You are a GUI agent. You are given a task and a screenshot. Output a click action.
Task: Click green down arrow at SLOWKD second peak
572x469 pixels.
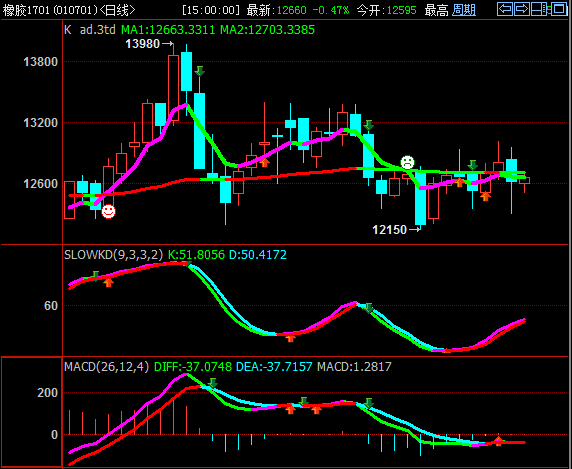368,308
